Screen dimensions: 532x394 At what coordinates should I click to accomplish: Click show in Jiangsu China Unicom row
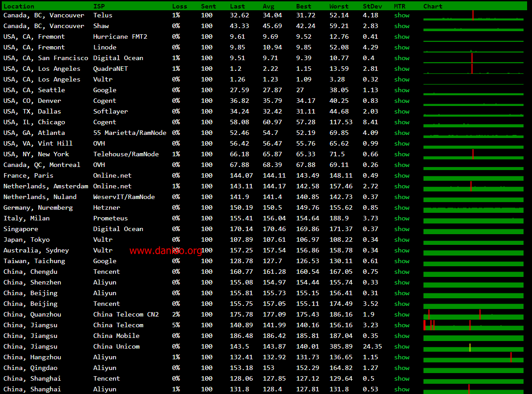coord(402,347)
